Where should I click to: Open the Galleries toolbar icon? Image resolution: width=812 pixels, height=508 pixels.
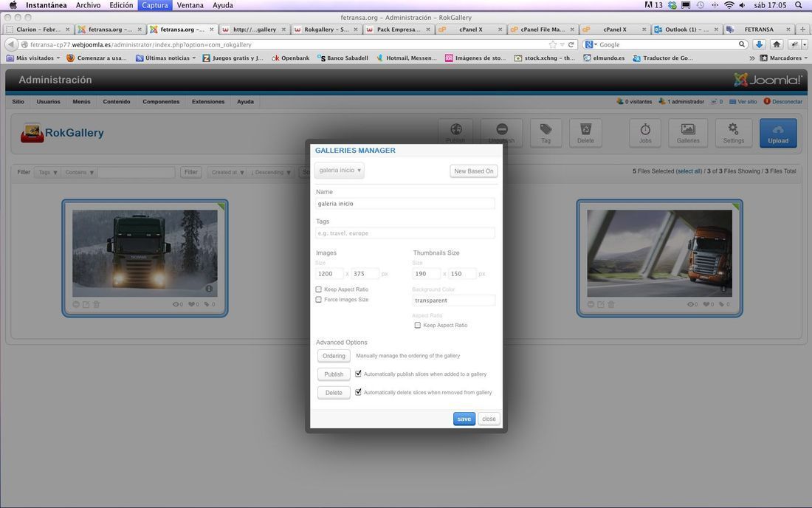click(x=688, y=133)
